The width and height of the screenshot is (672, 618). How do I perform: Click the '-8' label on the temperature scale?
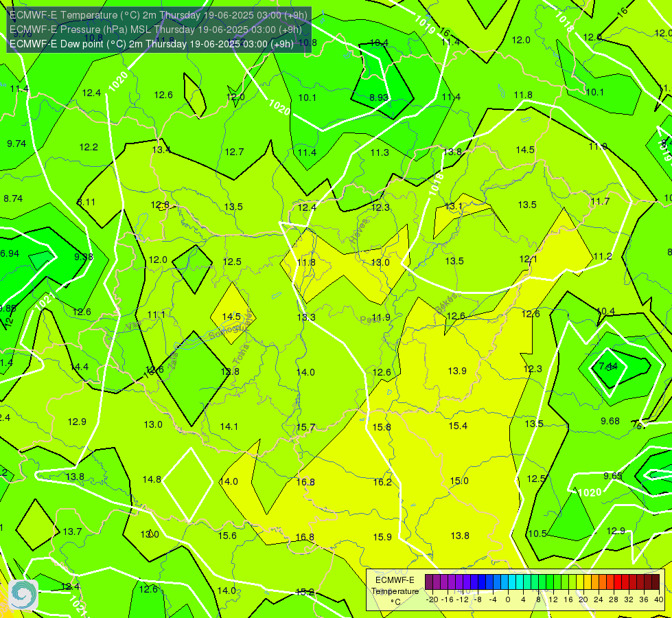coord(478,599)
